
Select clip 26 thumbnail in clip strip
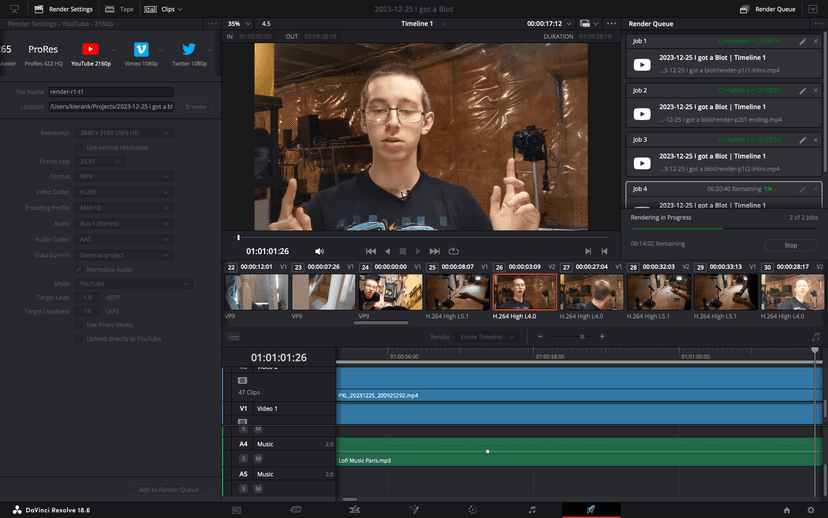point(524,293)
